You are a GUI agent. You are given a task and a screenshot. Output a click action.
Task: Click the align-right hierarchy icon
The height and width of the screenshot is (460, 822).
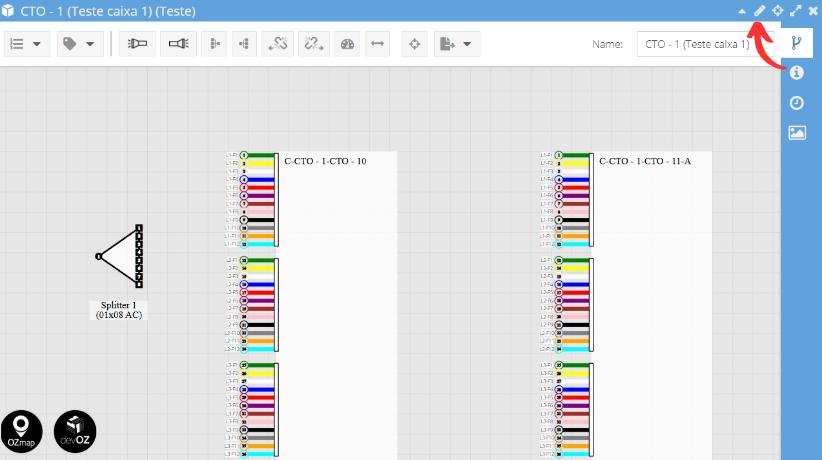[244, 44]
